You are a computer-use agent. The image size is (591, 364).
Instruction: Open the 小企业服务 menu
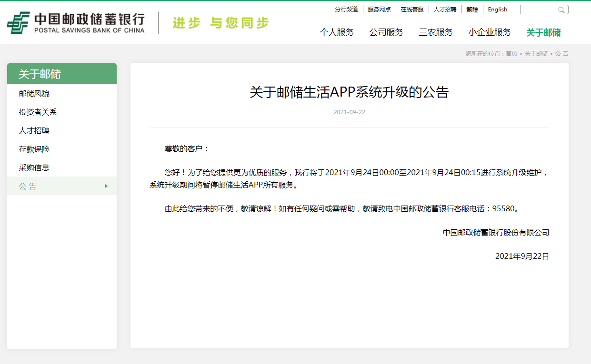point(490,32)
